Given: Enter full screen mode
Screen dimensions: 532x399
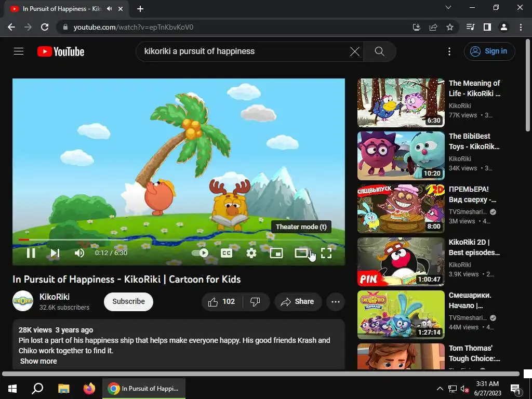Looking at the screenshot, I should click(326, 253).
